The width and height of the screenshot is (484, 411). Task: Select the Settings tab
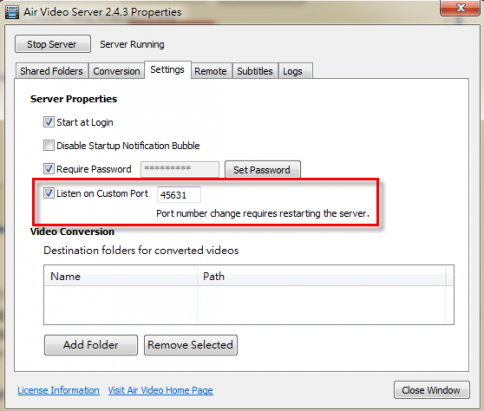[167, 70]
